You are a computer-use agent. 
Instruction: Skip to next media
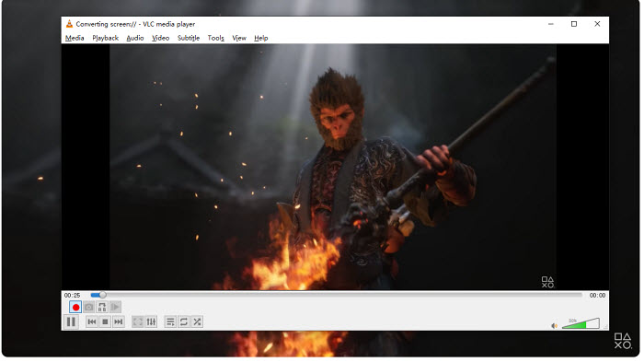click(119, 321)
